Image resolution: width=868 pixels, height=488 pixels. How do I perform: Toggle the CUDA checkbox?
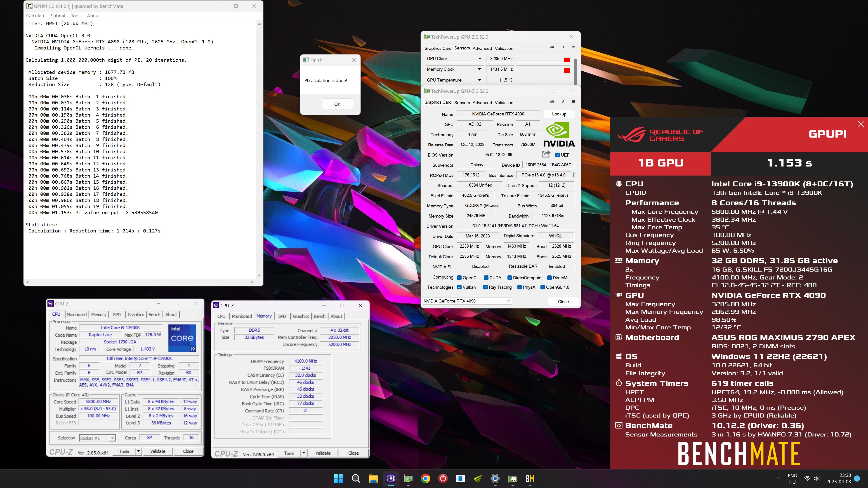486,277
